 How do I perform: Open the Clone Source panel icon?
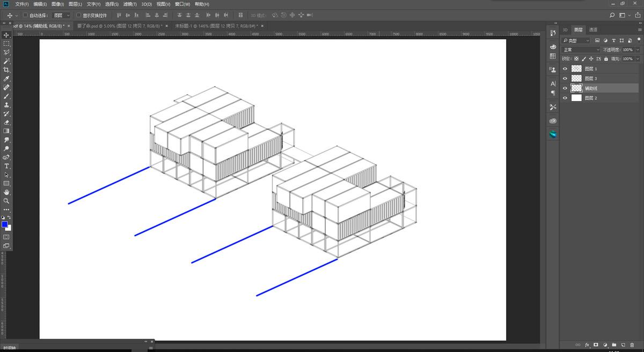click(x=553, y=69)
